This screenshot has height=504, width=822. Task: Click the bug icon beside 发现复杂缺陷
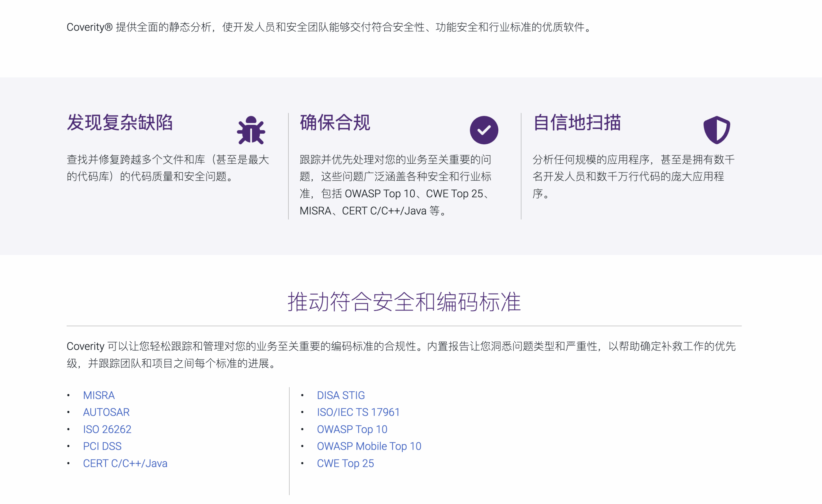[x=251, y=130]
